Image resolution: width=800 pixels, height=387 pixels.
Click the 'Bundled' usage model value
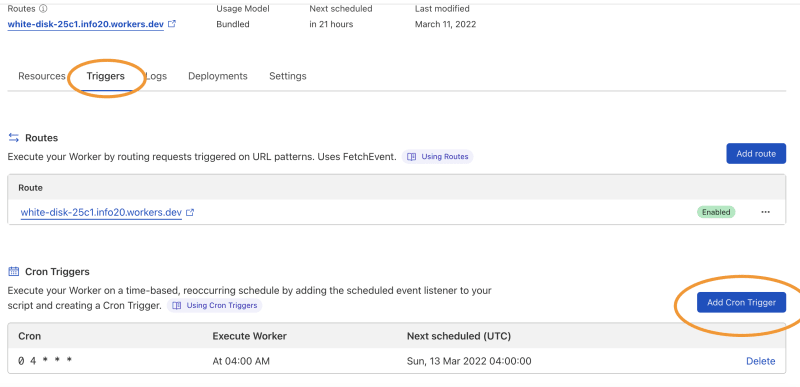[233, 24]
